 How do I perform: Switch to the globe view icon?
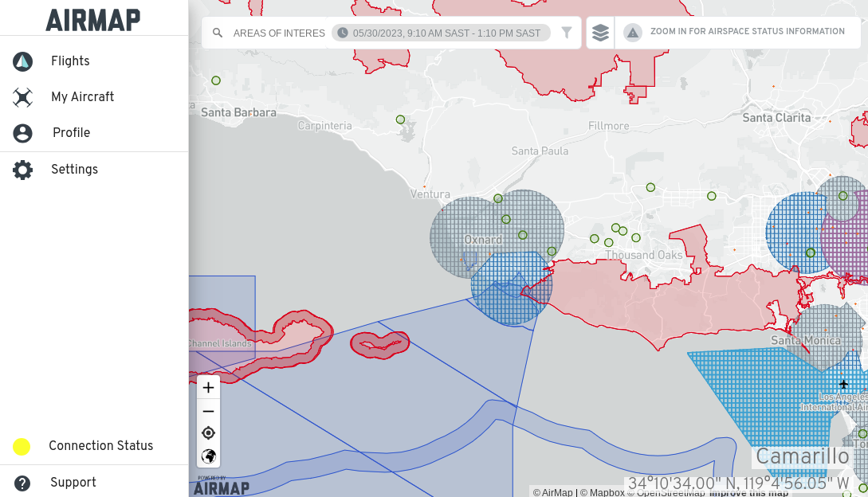(208, 456)
